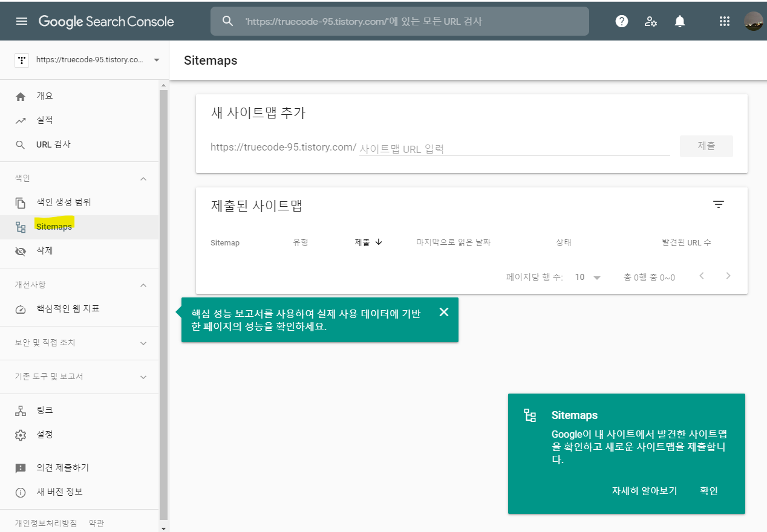Open the hamburger main menu
The height and width of the screenshot is (532, 767).
pyautogui.click(x=22, y=21)
